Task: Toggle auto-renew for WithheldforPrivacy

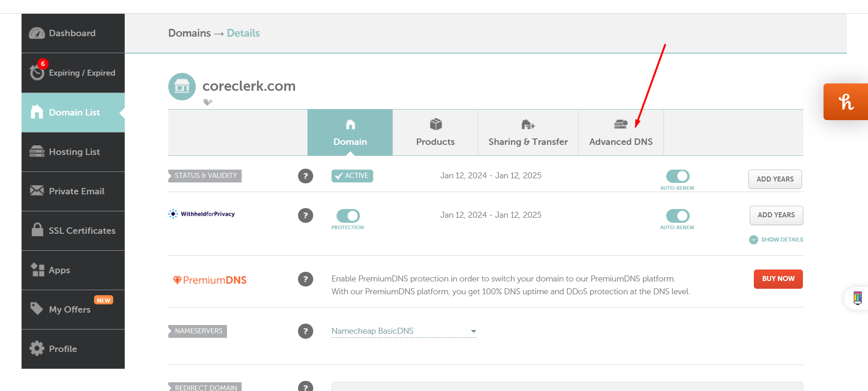Action: (x=678, y=215)
